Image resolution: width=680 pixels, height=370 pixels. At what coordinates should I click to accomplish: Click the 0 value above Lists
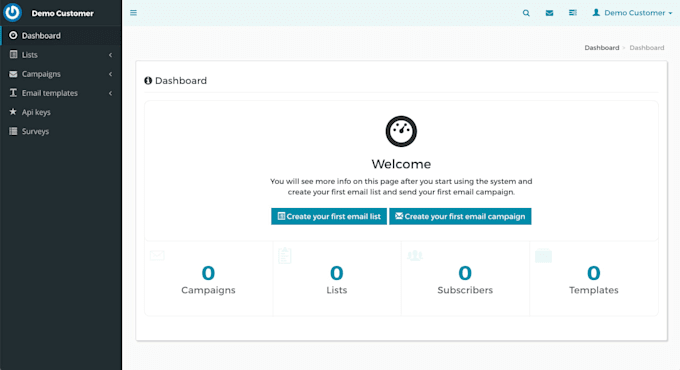[337, 273]
